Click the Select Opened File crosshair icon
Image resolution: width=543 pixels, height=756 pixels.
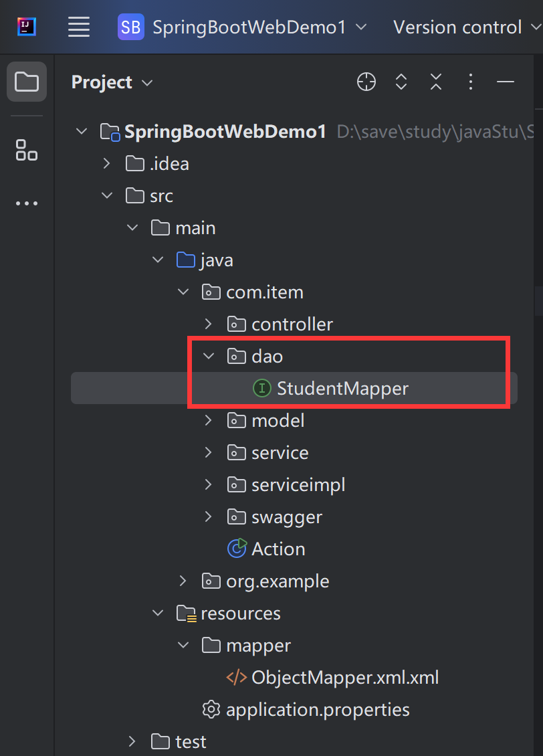[x=366, y=82]
